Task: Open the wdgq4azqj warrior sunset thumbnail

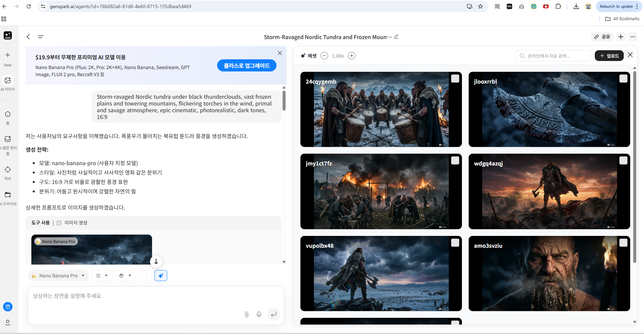Action: [x=549, y=191]
